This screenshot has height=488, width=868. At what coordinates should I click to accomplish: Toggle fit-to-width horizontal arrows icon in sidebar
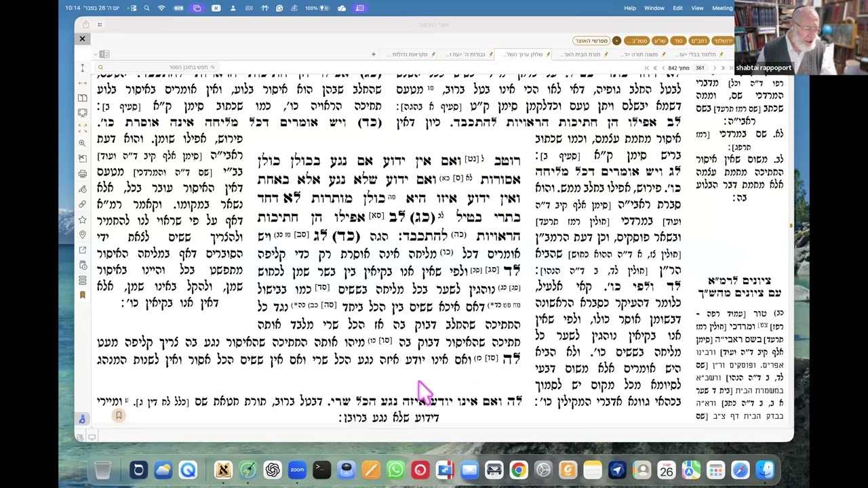point(82,83)
